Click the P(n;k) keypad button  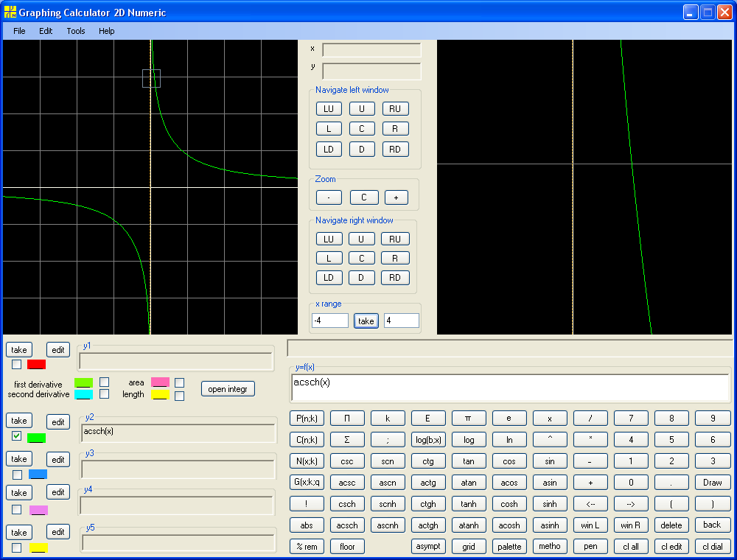coord(307,418)
